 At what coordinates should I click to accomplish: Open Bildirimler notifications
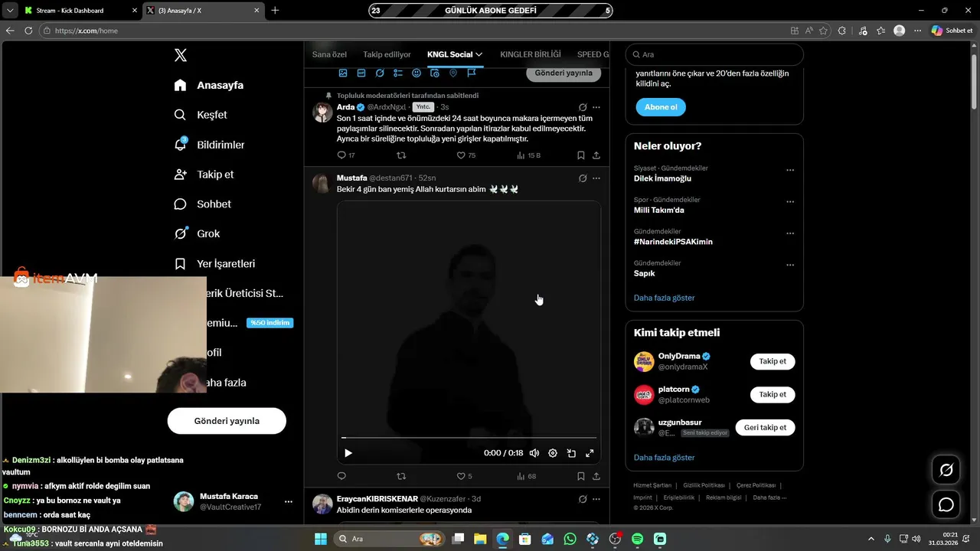click(x=209, y=145)
